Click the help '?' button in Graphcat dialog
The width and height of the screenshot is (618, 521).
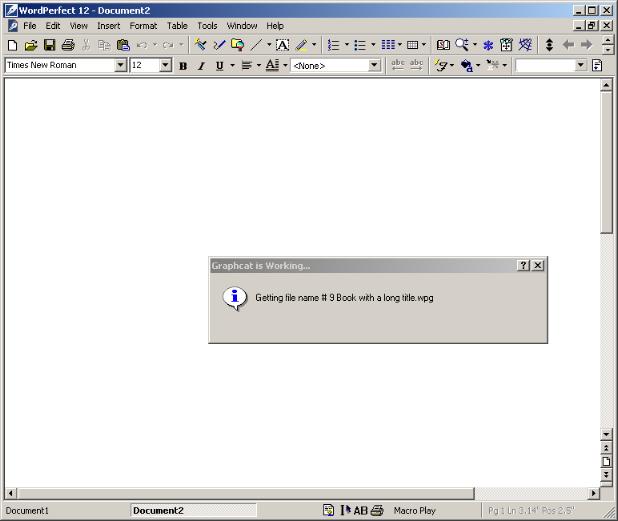(523, 266)
